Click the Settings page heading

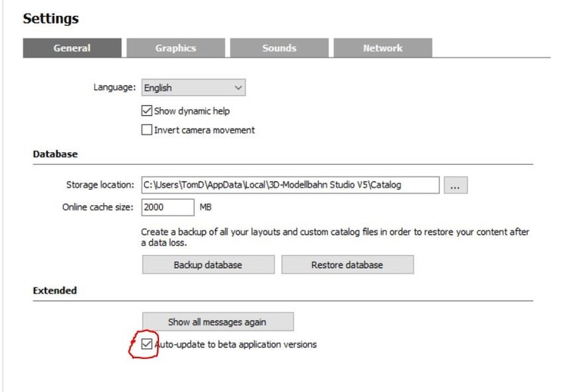[51, 18]
